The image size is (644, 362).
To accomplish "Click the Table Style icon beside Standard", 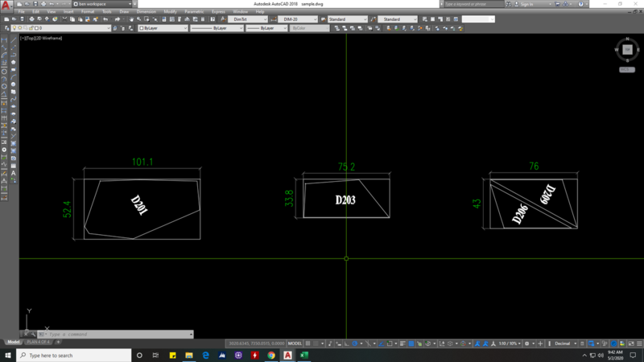I will (324, 19).
